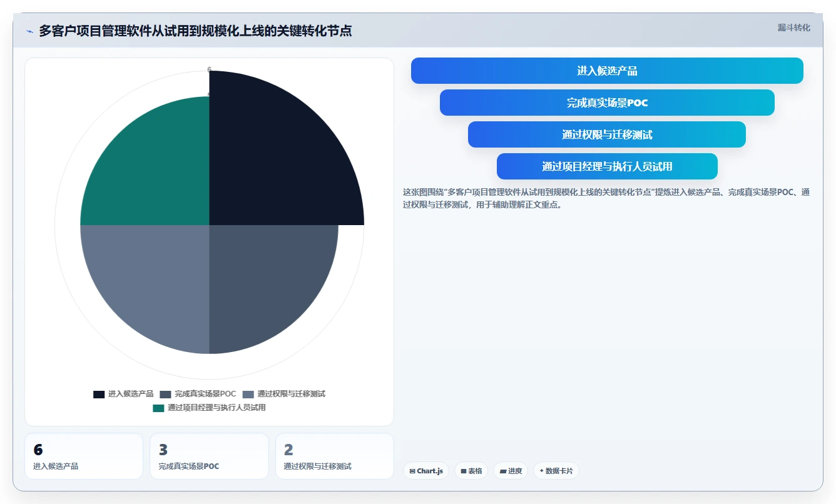The image size is (836, 504).
Task: Select the 进度 tag
Action: tap(511, 471)
